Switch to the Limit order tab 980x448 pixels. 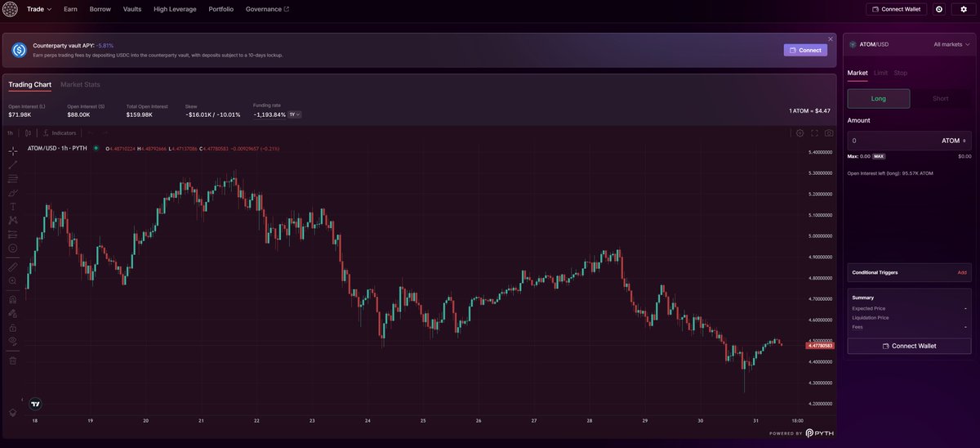coord(880,73)
